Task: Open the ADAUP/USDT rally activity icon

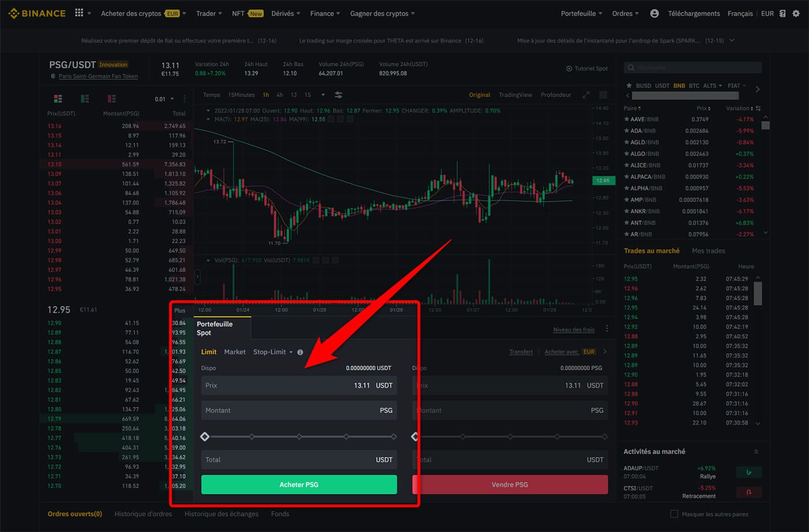Action: (749, 472)
